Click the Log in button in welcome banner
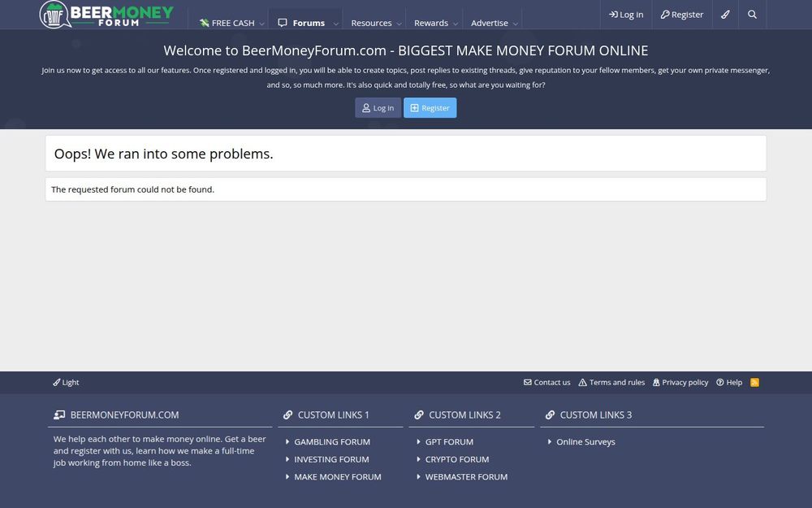812x508 pixels. point(378,108)
